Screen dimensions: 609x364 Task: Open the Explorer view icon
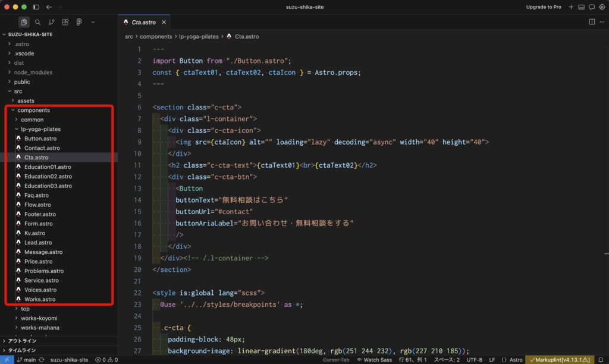coord(24,22)
